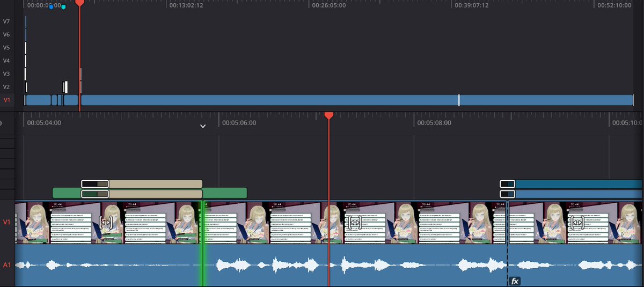
Task: Click the V1 track header in lower timeline
Action: click(7, 222)
